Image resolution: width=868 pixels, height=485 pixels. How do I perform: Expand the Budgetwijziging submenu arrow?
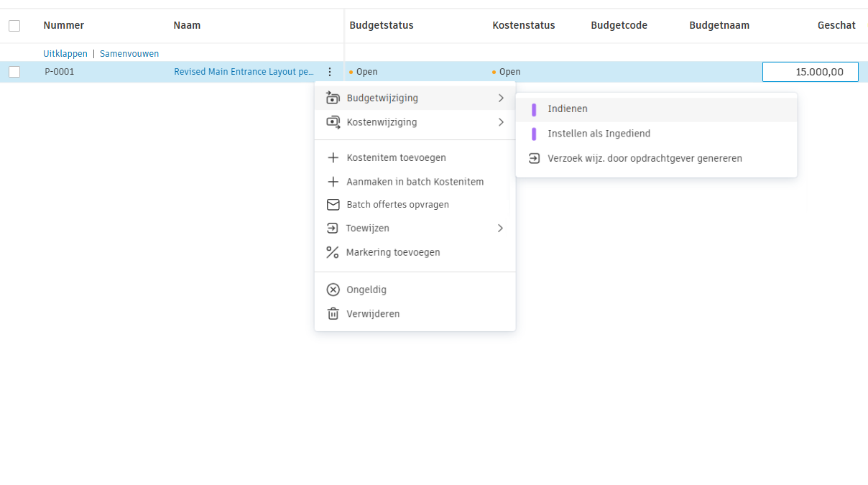click(x=501, y=98)
